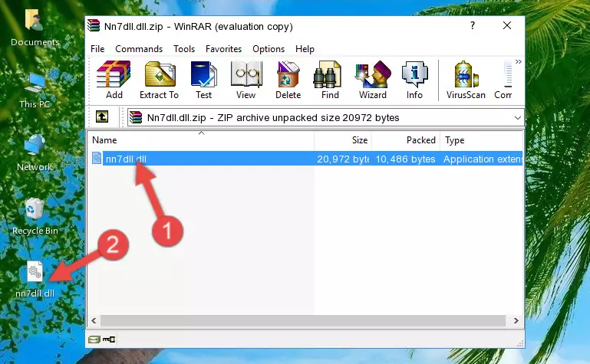Click the 10,486 bytes packed cell
The height and width of the screenshot is (364, 590).
click(x=405, y=159)
